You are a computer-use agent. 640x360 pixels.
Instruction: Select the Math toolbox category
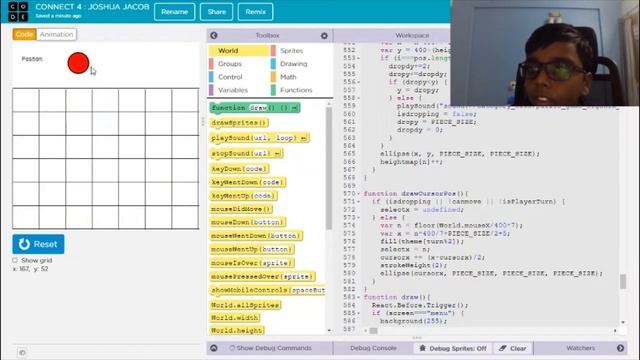[x=288, y=77]
